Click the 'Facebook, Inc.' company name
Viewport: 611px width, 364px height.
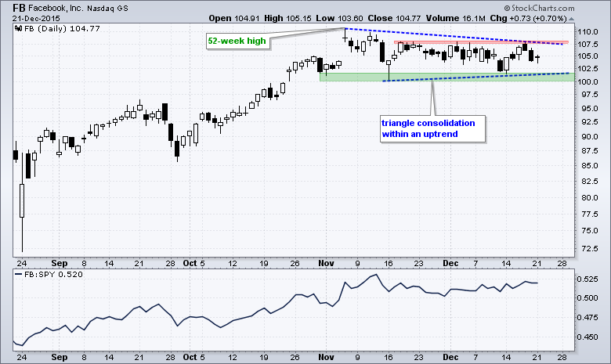[x=56, y=8]
